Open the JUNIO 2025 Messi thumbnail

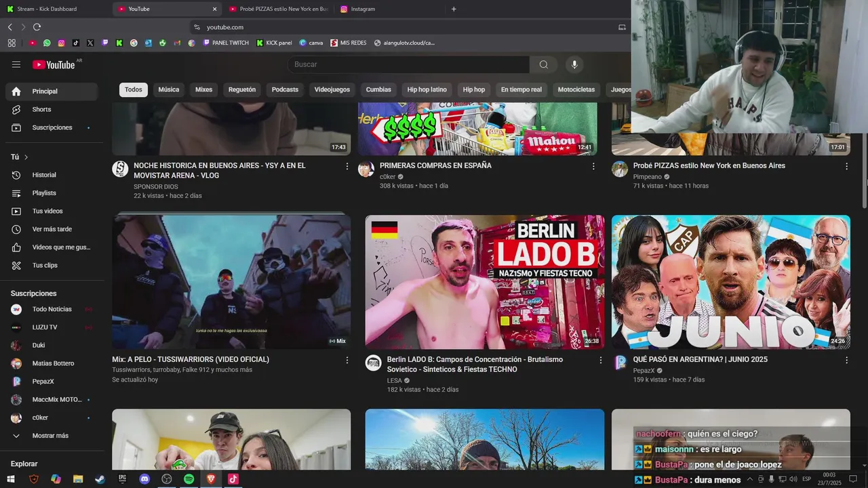click(x=731, y=282)
